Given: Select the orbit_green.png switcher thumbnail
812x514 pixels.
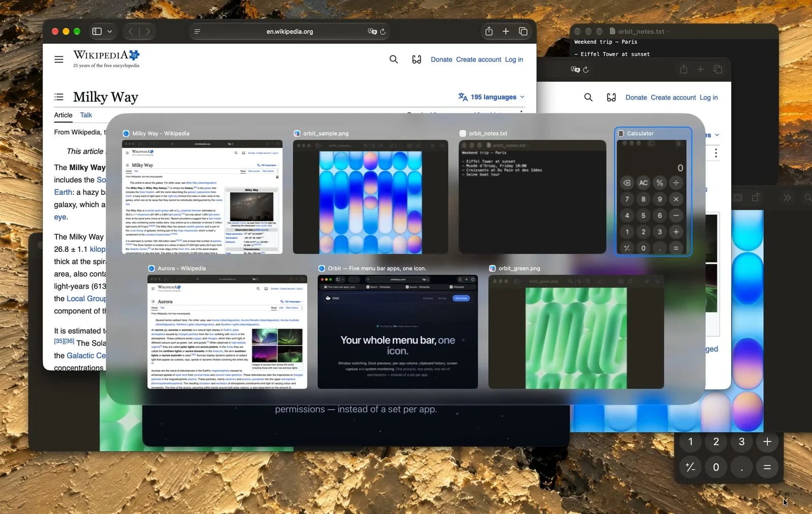Looking at the screenshot, I should pos(576,332).
